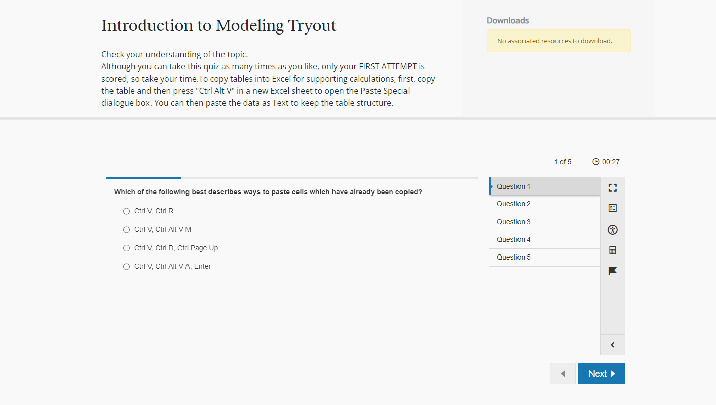Choose the second answer option radio button
716x405 pixels.
click(x=127, y=229)
